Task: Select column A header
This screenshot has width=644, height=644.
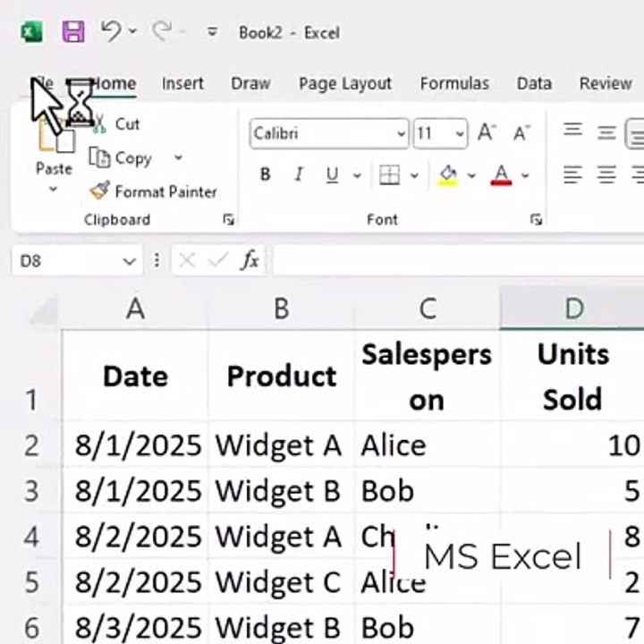Action: (136, 309)
